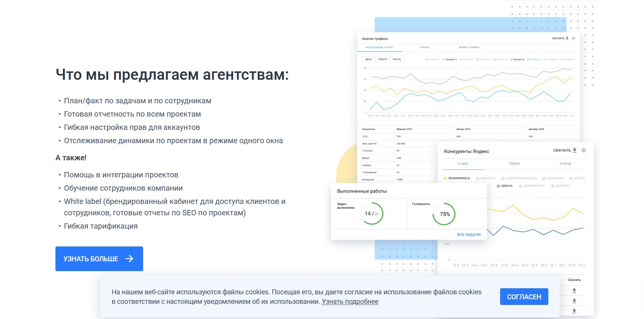
Task: Toggle the Сегмент 2 legend marker
Action: tap(444, 60)
